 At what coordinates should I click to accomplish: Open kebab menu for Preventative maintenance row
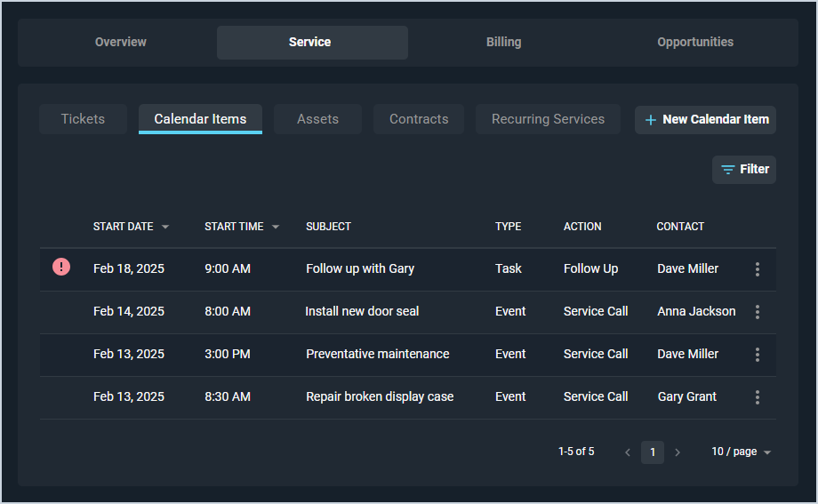pyautogui.click(x=758, y=355)
